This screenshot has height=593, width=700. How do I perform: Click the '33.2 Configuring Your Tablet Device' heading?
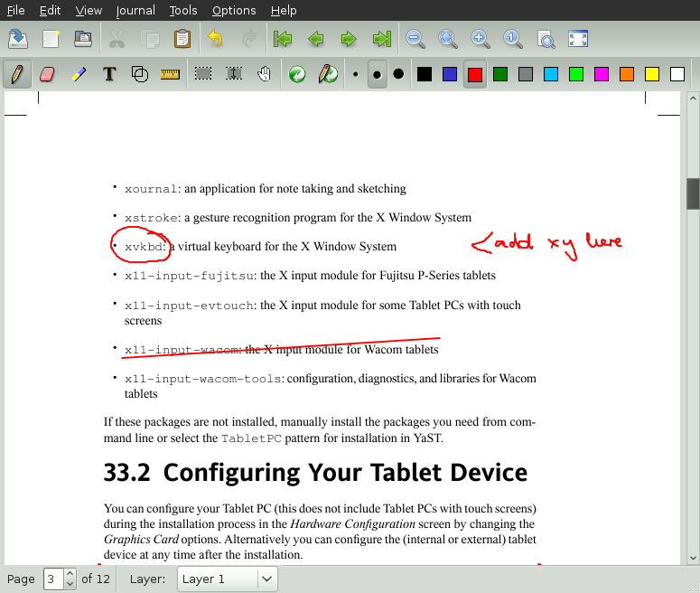[x=315, y=473]
